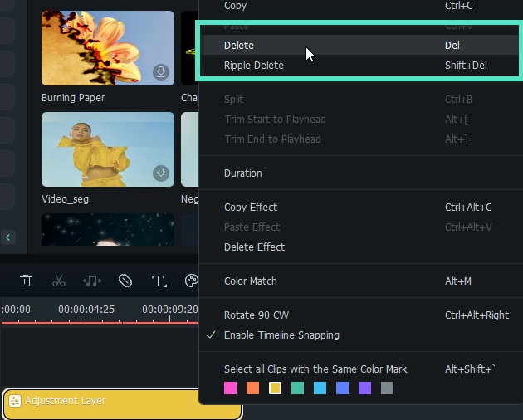This screenshot has height=420, width=523.
Task: Click the Burning Paper label text
Action: coord(73,98)
